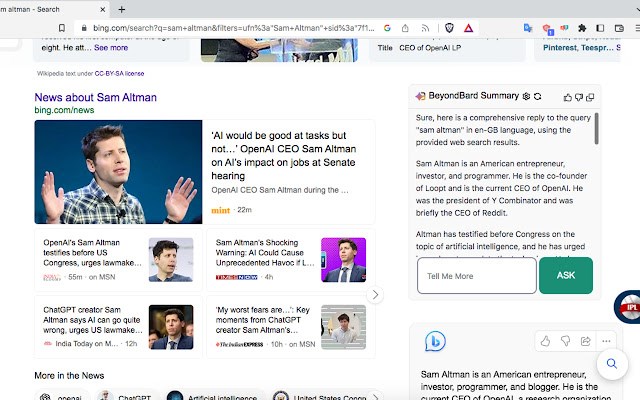Click the share icon in address bar
The height and width of the screenshot is (400, 640).
click(x=405, y=28)
